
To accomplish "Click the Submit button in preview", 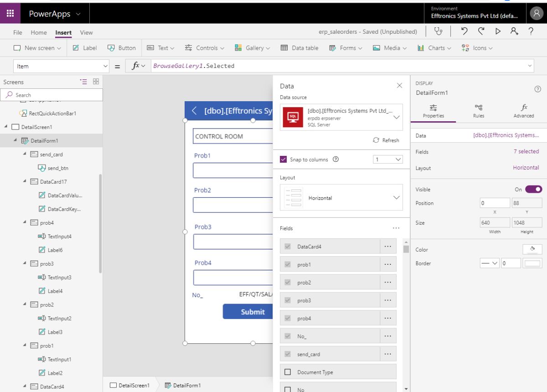I will point(248,312).
